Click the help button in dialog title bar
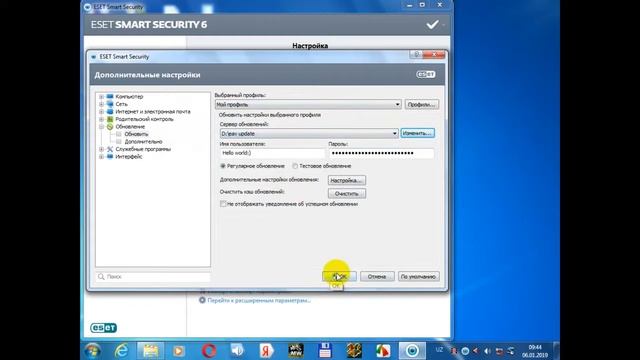The width and height of the screenshot is (640, 360). (416, 54)
